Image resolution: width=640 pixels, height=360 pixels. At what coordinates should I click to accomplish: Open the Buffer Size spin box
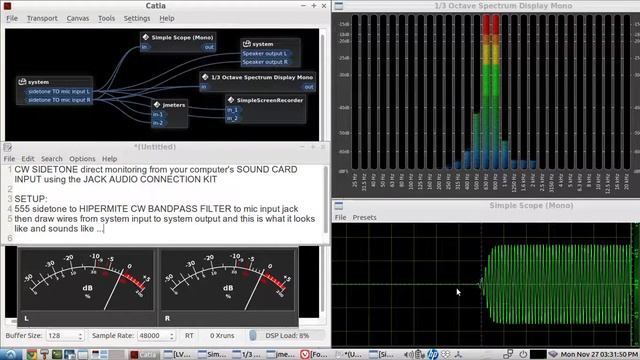65,336
